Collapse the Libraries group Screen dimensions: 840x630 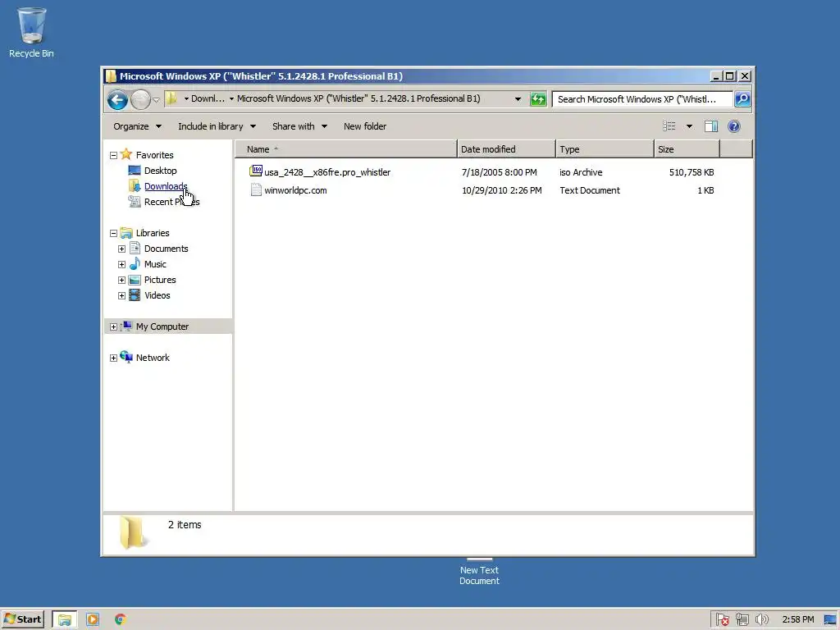coord(113,233)
